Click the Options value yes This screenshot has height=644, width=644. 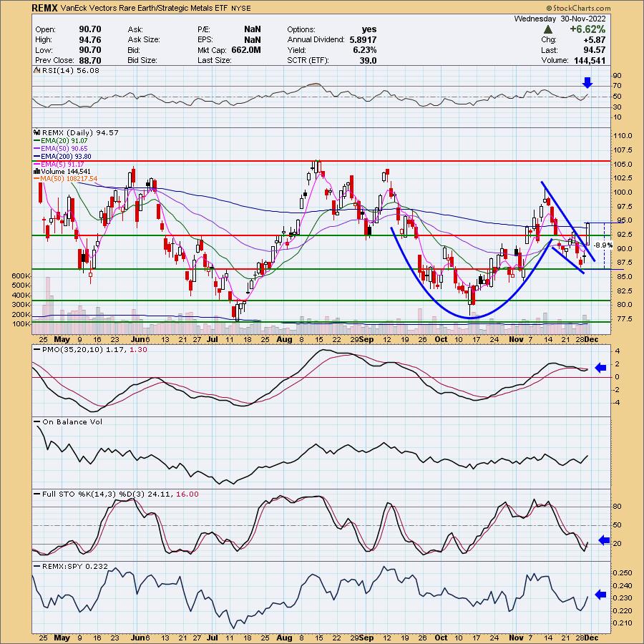tap(369, 29)
